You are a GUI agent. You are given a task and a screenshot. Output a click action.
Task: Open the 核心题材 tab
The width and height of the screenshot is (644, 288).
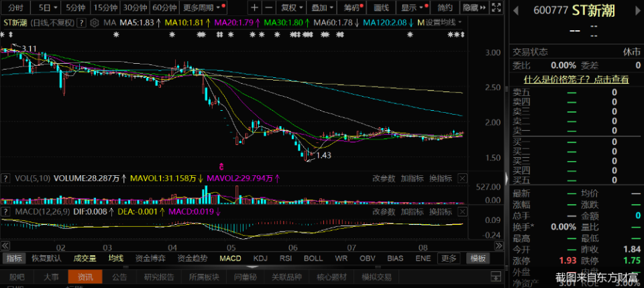331,277
